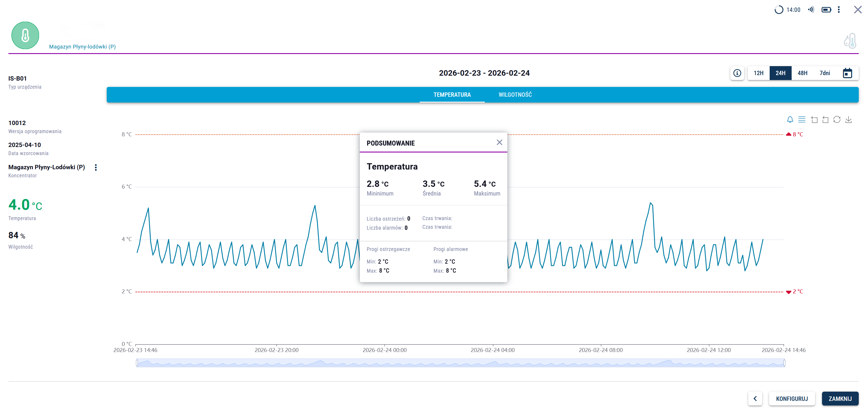Click the chart timeline zoom slider
Screen dimensions: 868x415
tap(460, 363)
